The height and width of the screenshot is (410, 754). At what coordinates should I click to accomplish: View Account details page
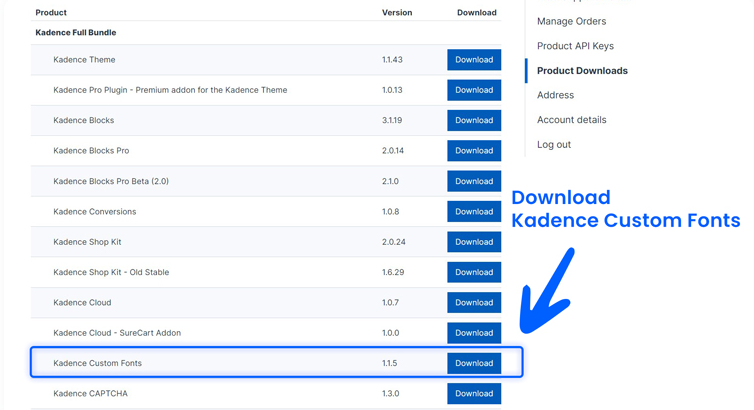571,120
